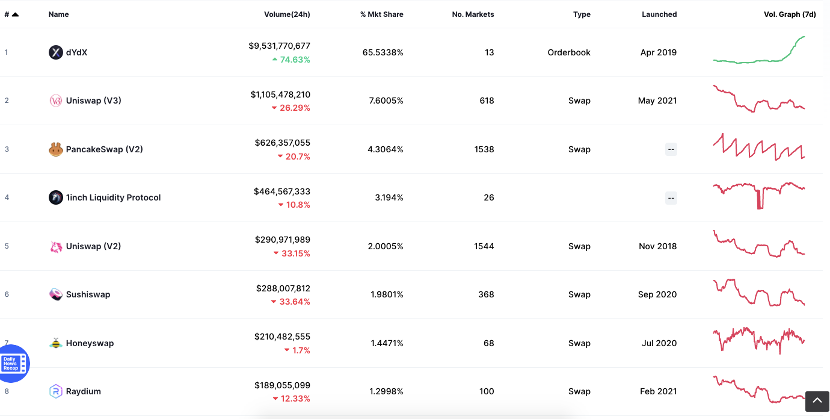
Task: Open the Sushiswap exchange name link
Action: coord(88,294)
